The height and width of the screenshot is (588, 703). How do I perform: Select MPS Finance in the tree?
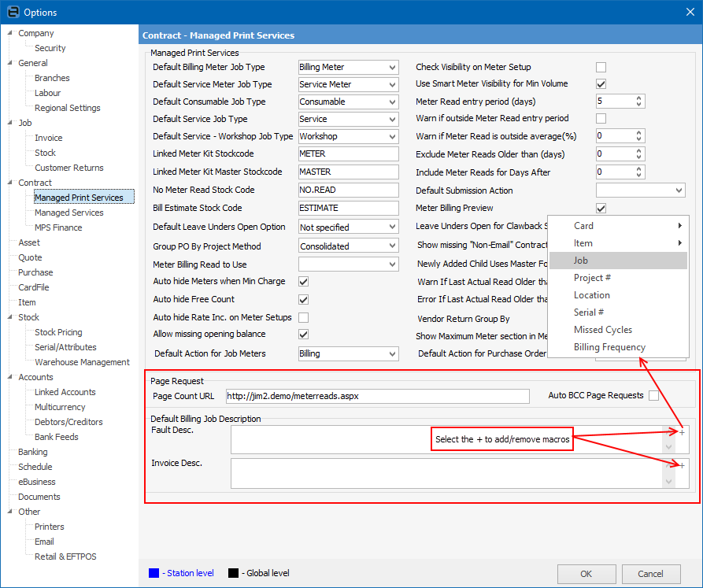[x=57, y=227]
